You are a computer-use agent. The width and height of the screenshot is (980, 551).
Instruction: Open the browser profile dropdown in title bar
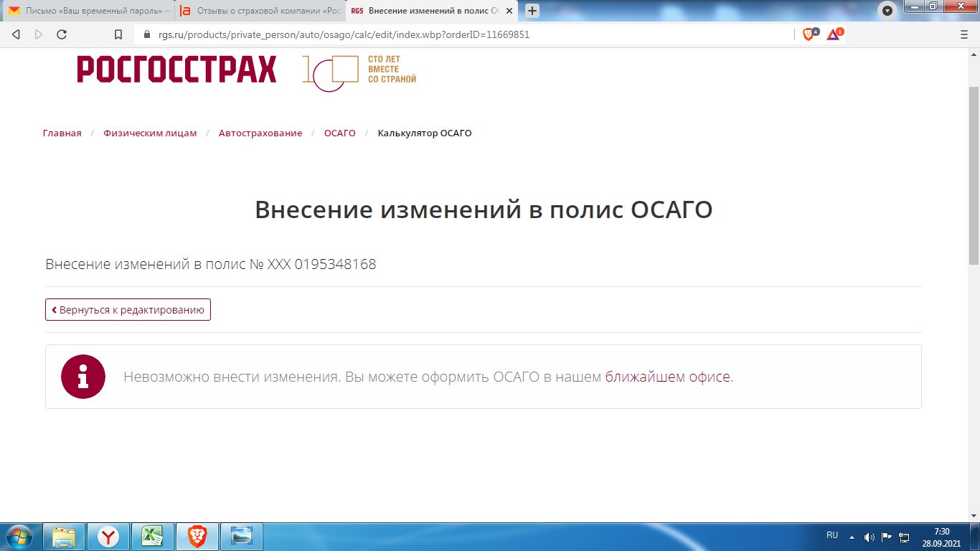(887, 11)
